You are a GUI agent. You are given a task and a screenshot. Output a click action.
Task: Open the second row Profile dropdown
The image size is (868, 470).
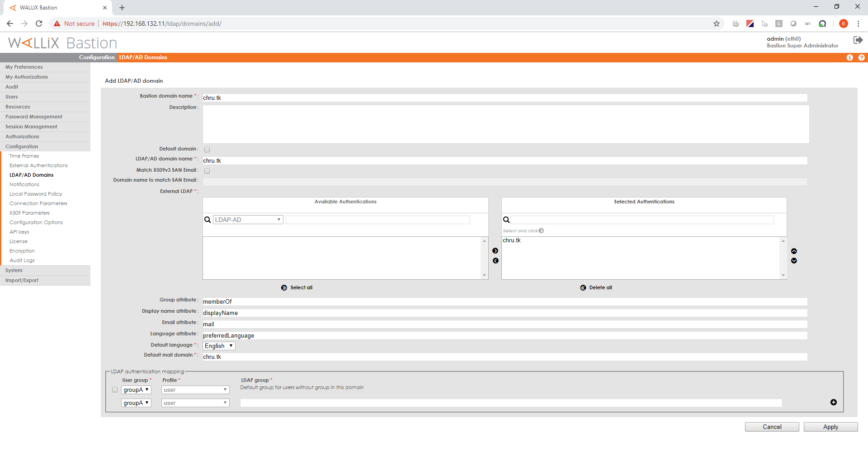pos(195,403)
